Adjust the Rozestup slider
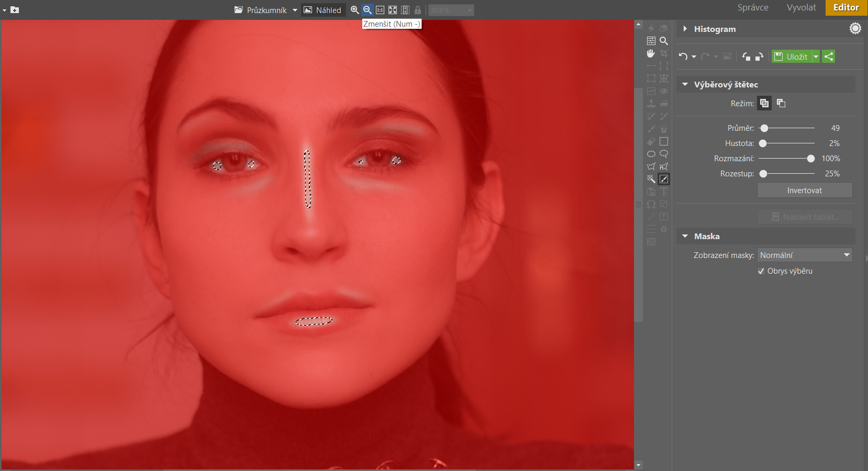 (x=763, y=174)
